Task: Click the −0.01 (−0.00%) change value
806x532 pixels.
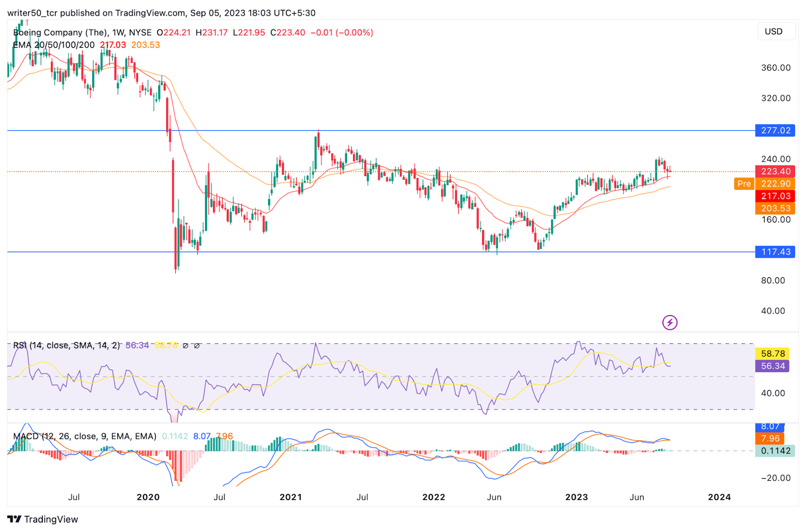Action: 342,32
